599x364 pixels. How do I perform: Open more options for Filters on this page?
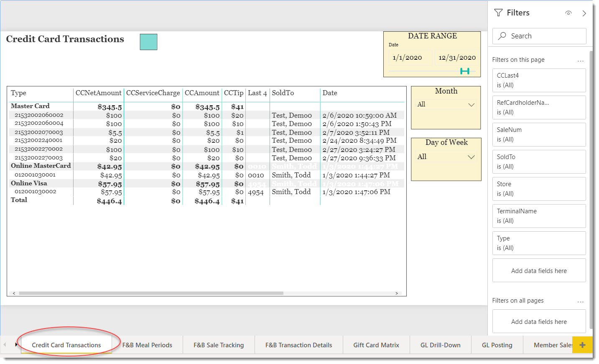tap(580, 61)
